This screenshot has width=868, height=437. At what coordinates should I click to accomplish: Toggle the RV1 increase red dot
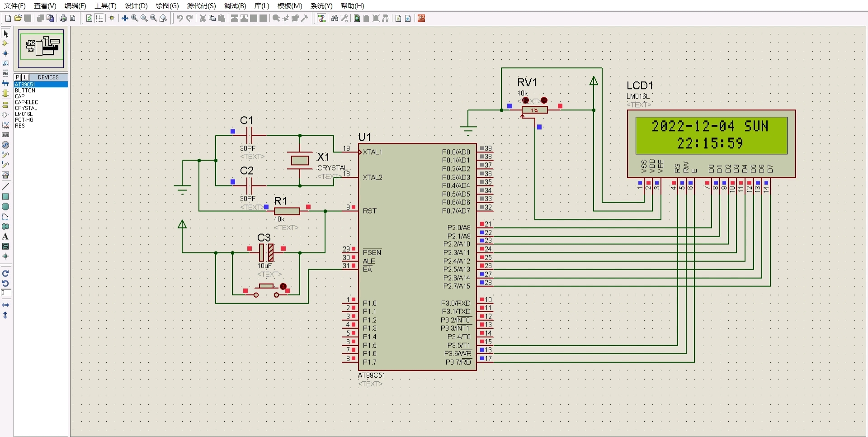[544, 100]
